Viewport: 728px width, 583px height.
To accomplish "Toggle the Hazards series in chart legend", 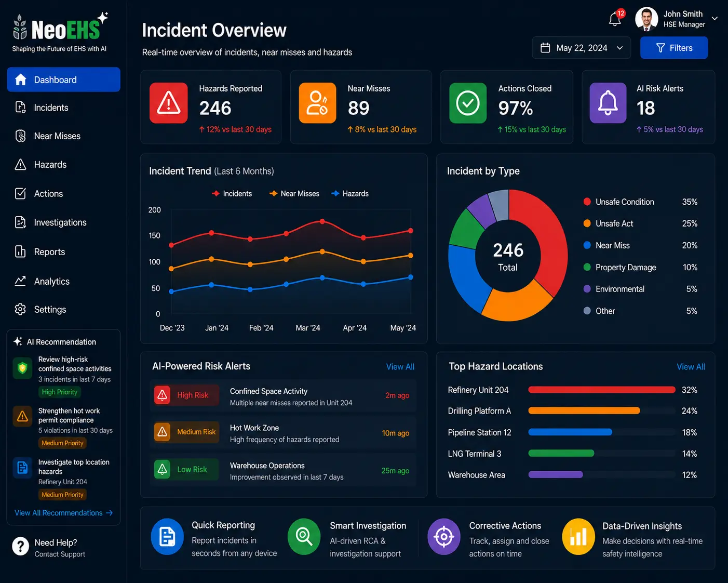I will 350,193.
